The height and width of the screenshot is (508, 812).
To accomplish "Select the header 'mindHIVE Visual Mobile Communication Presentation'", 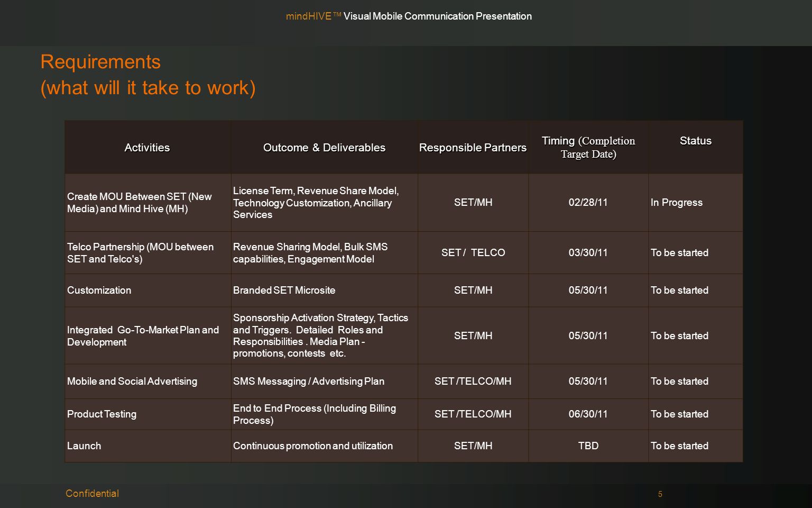I will [409, 16].
